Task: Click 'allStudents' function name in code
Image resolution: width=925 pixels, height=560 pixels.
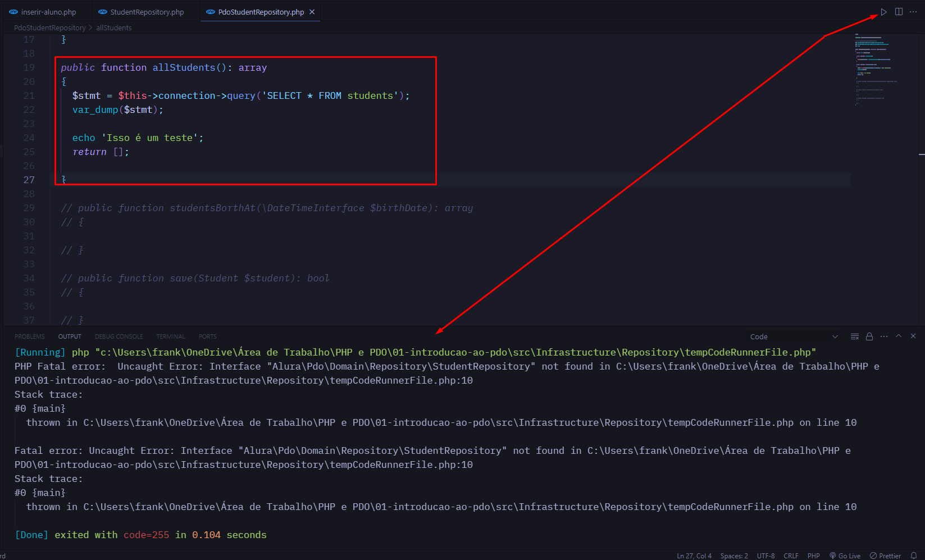Action: coord(184,67)
